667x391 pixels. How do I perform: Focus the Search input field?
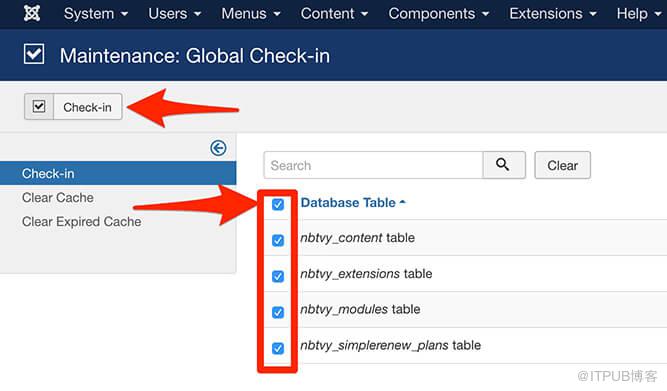(x=373, y=165)
